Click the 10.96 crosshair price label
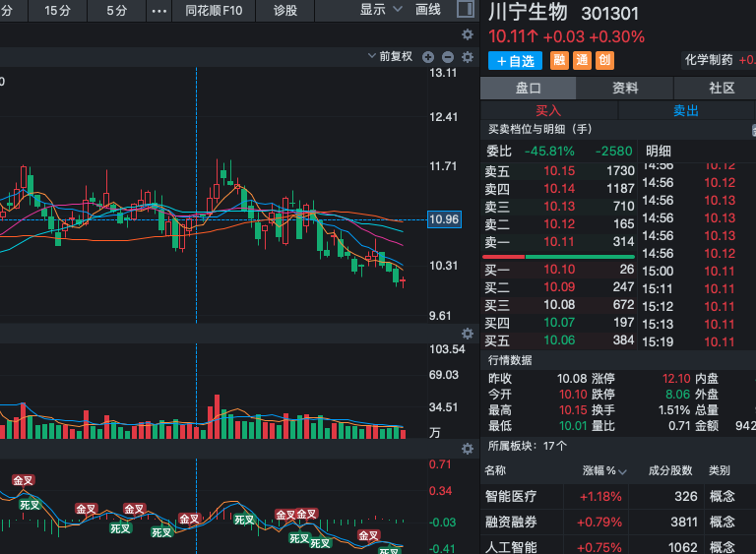756x554 pixels. tap(444, 219)
